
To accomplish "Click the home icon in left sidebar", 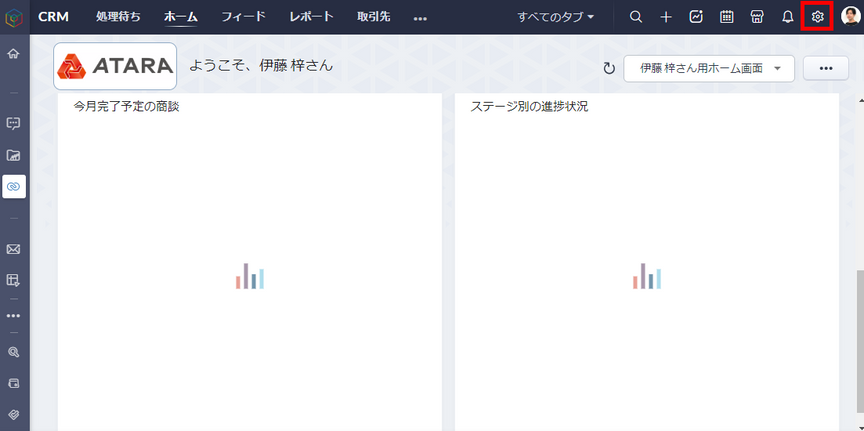I will click(13, 53).
